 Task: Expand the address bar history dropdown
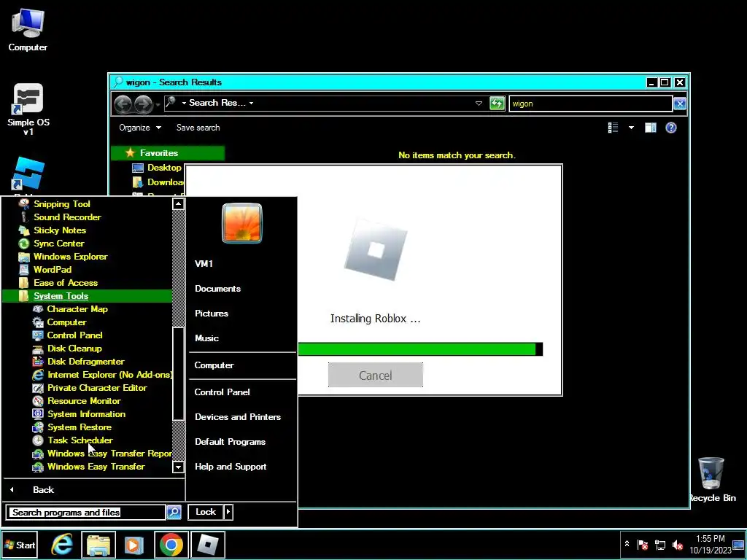pyautogui.click(x=479, y=104)
